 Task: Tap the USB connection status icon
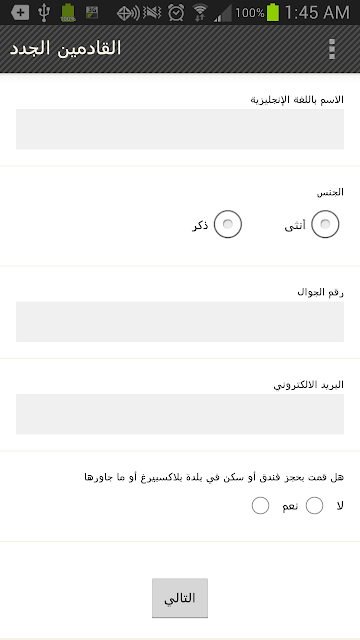(x=44, y=13)
